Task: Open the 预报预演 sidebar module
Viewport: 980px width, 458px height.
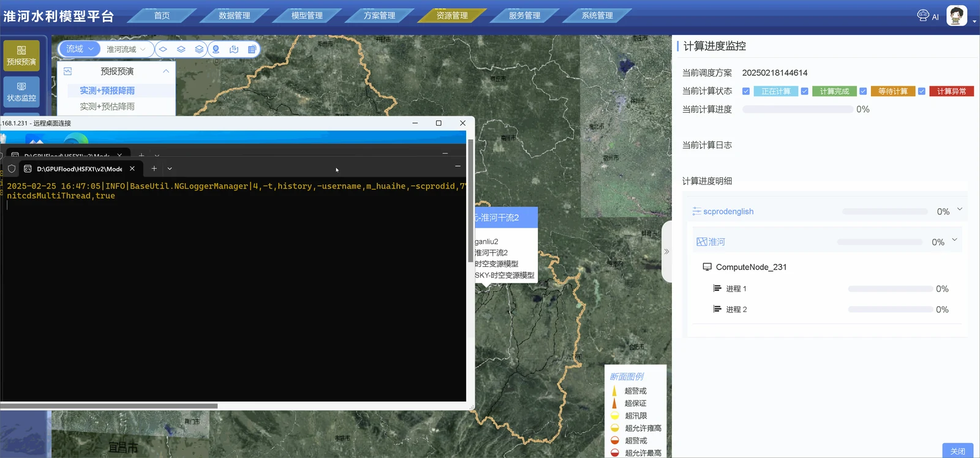Action: [21, 56]
